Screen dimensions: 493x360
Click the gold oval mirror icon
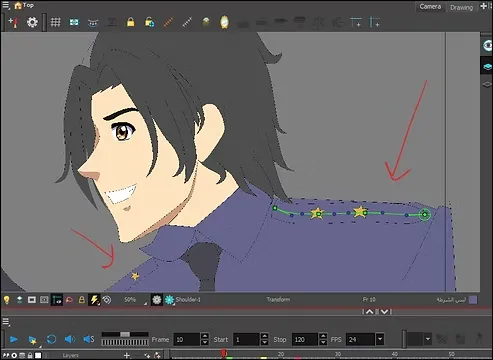pos(224,22)
